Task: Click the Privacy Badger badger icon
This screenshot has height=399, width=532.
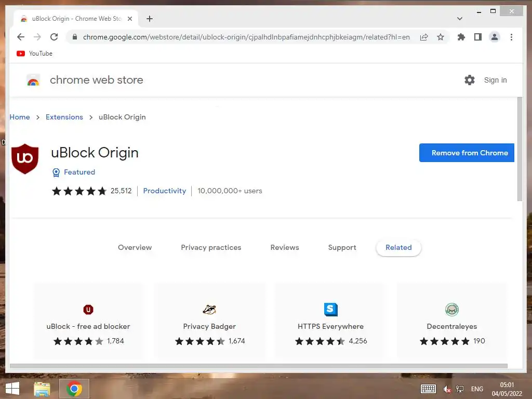Action: click(209, 310)
